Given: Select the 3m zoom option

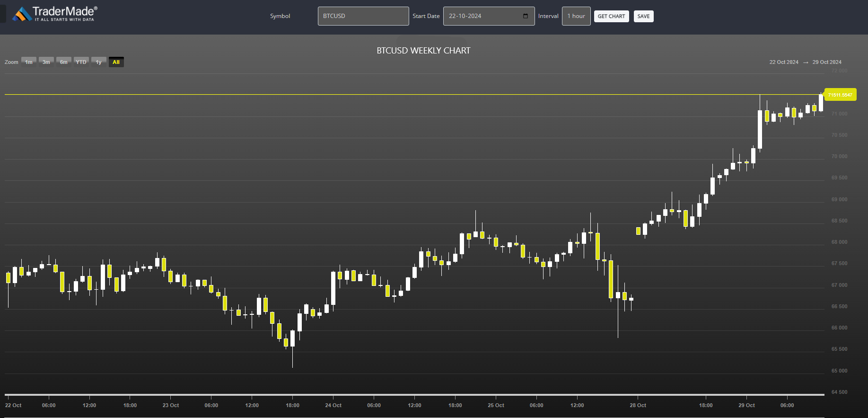Looking at the screenshot, I should [x=46, y=62].
